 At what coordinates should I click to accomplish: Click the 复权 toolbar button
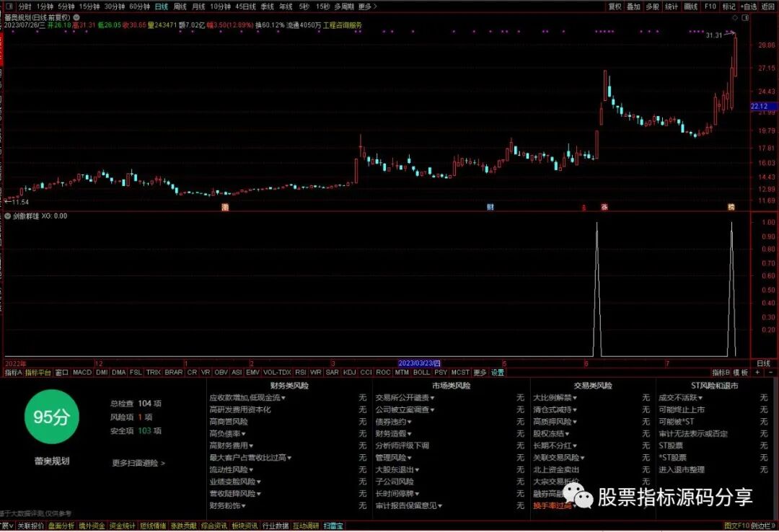615,6
